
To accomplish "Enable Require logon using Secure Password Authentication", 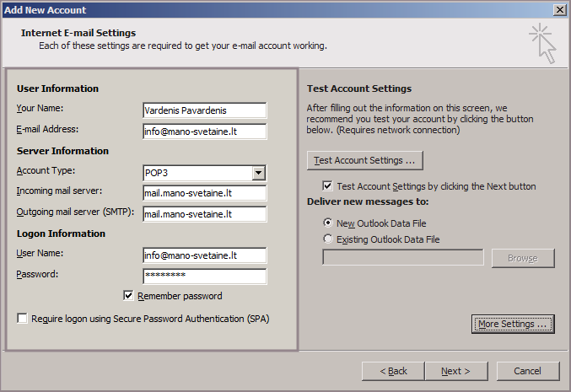I will click(22, 319).
